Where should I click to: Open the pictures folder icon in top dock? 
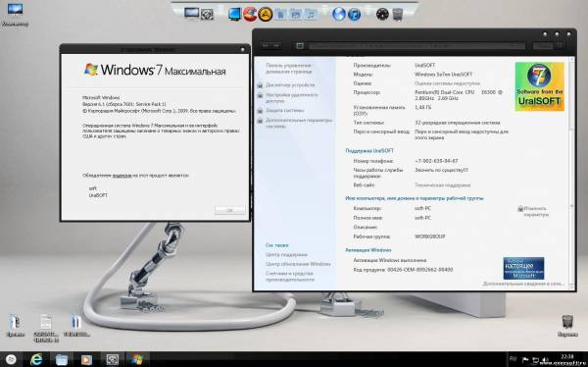296,15
